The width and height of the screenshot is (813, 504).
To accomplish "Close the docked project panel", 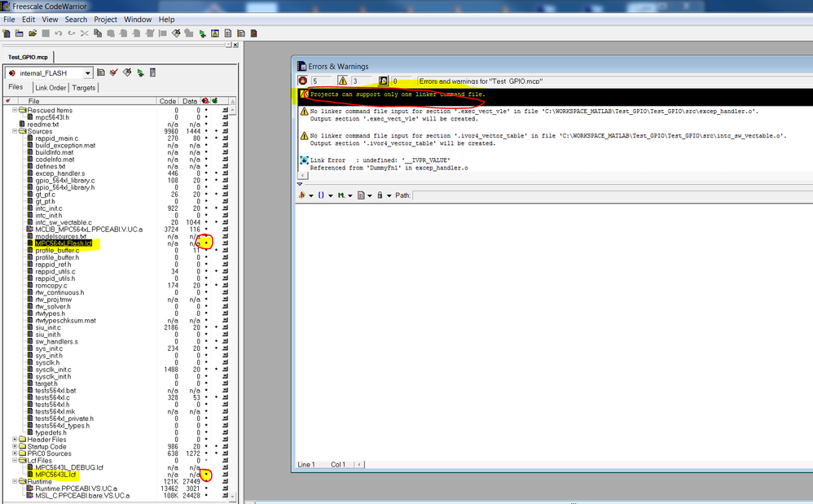I will (x=235, y=45).
